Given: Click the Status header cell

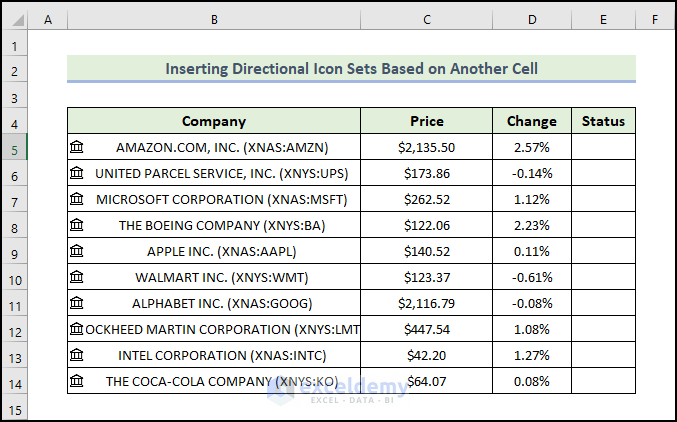Looking at the screenshot, I should click(603, 121).
